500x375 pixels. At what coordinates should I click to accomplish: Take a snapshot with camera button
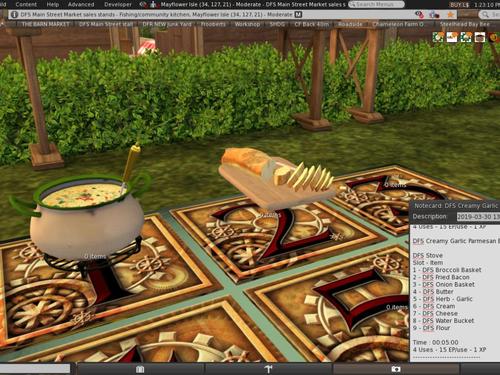click(x=396, y=369)
